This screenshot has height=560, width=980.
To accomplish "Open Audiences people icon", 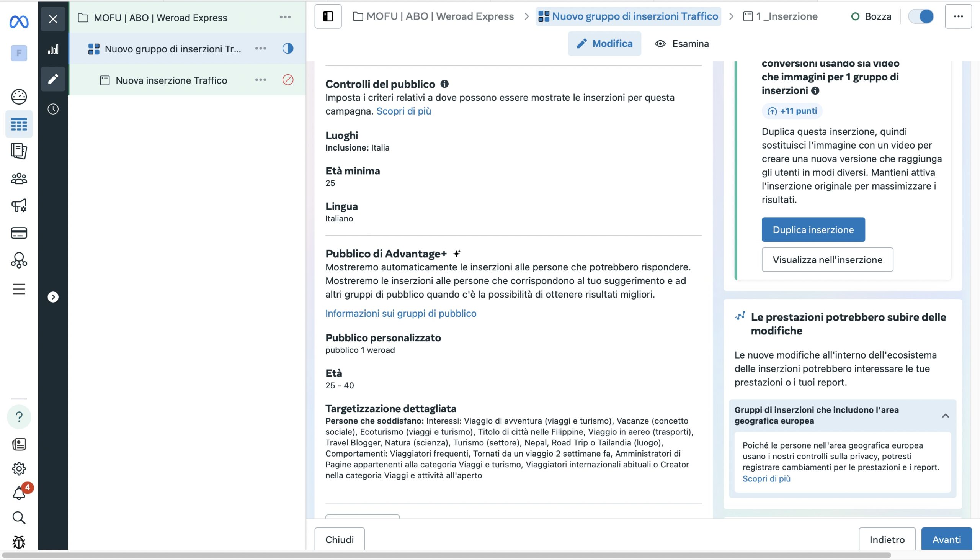I will pyautogui.click(x=19, y=178).
